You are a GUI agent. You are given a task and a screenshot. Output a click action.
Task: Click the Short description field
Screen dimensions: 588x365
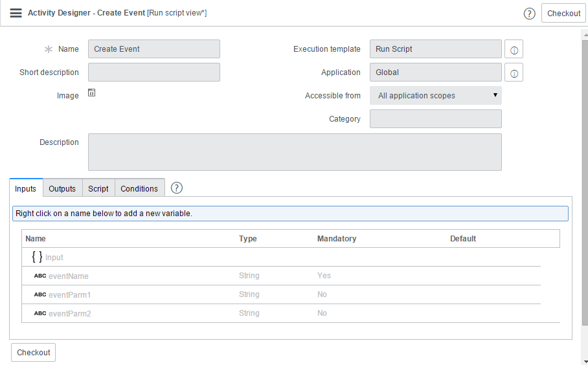pos(154,72)
